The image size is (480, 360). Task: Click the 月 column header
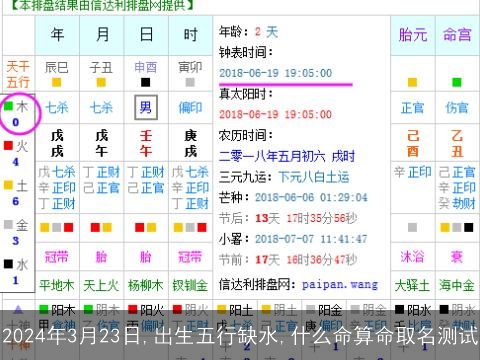102,35
